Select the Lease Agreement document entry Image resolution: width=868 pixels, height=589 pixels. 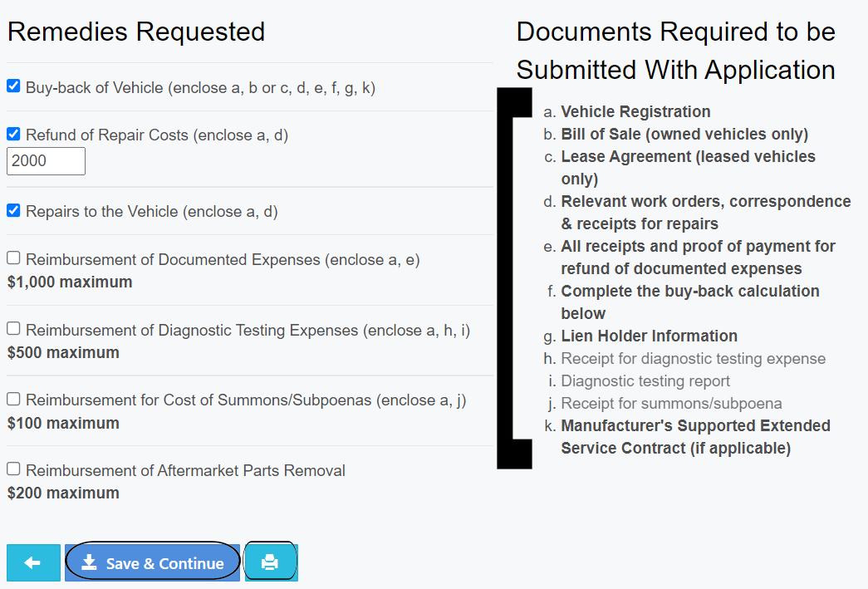688,157
